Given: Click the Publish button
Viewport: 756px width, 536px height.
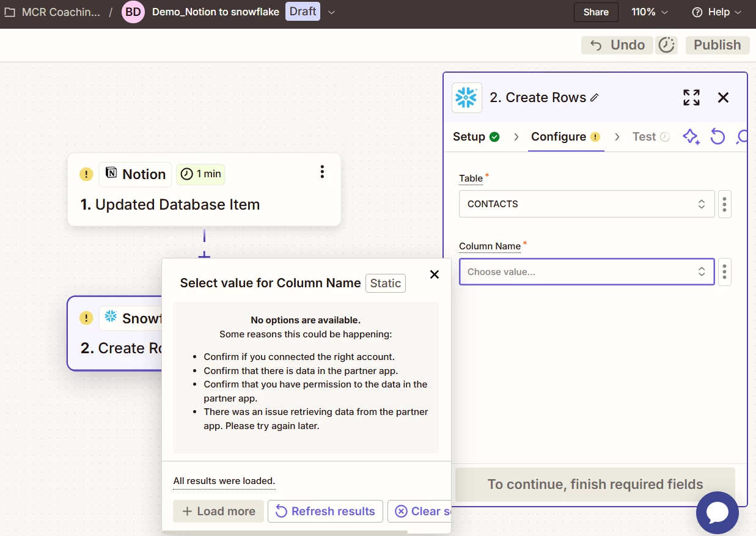Looking at the screenshot, I should pyautogui.click(x=717, y=45).
